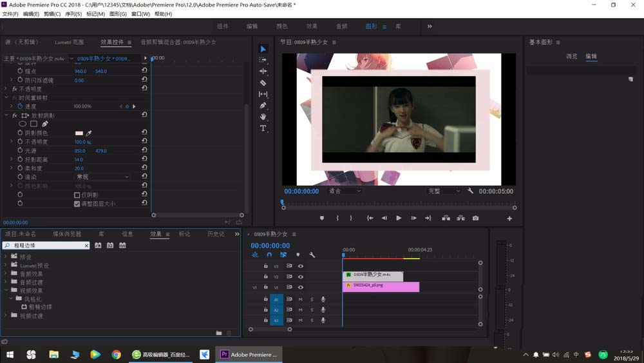Image resolution: width=644 pixels, height=363 pixels.
Task: Open the 文件(F) menu
Action: tap(10, 14)
